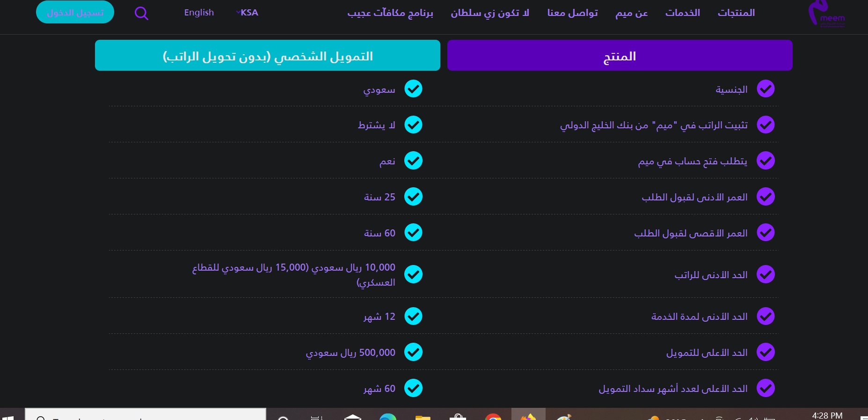
Task: Click cyan checkmark beside 10,000 ريال سعودي
Action: pyautogui.click(x=413, y=274)
